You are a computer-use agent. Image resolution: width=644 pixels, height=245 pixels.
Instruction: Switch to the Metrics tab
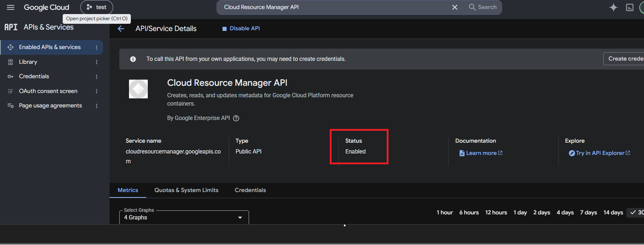[x=128, y=190]
